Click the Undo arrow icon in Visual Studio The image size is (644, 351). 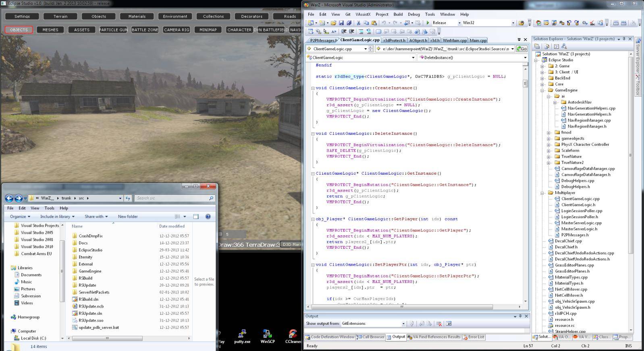[x=384, y=23]
